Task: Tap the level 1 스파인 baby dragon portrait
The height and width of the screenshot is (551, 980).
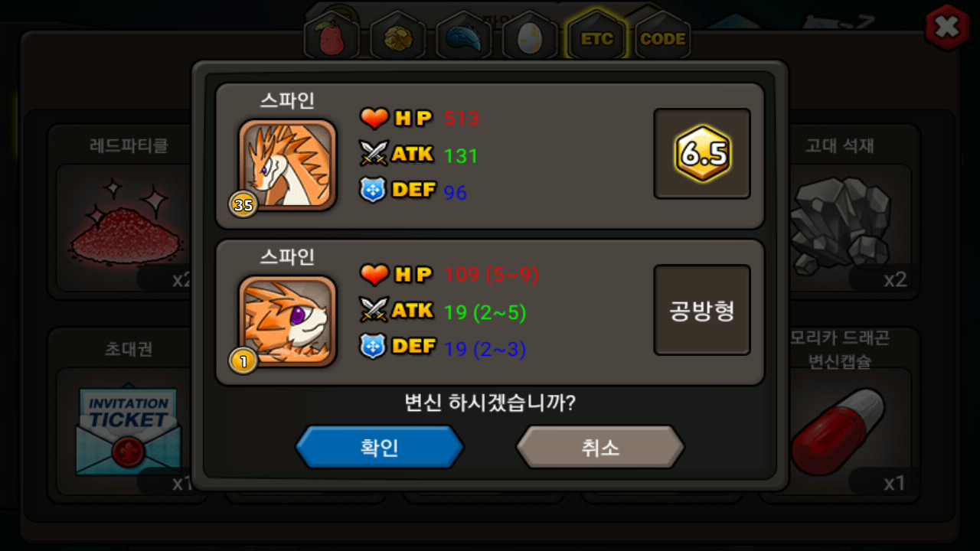Action: coord(287,321)
